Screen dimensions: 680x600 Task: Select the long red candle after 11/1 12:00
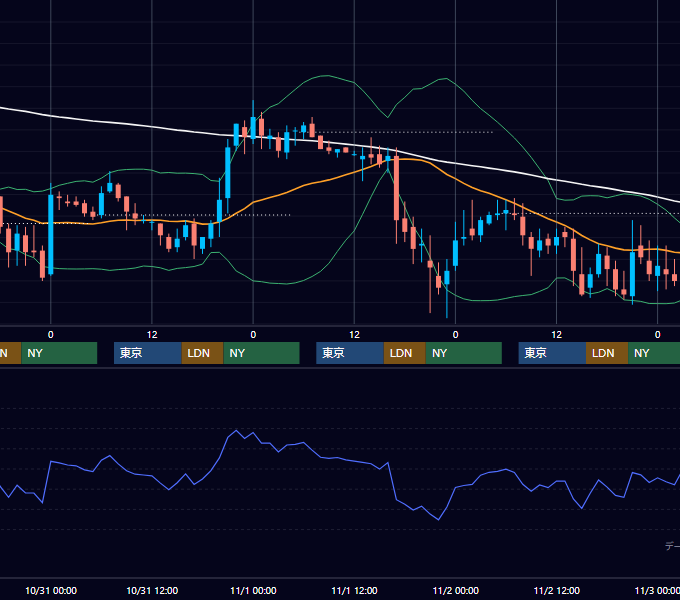click(x=396, y=189)
